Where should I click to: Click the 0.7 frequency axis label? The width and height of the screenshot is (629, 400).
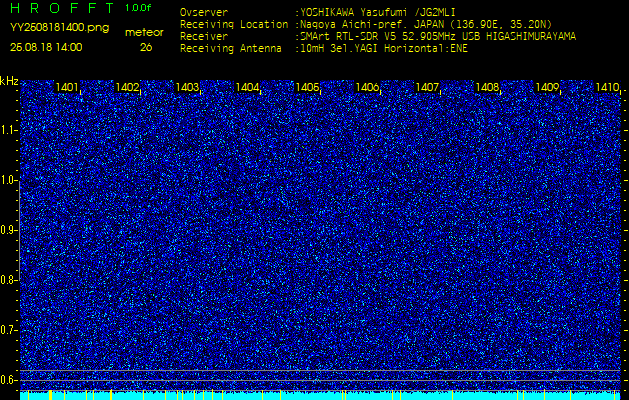click(7, 330)
